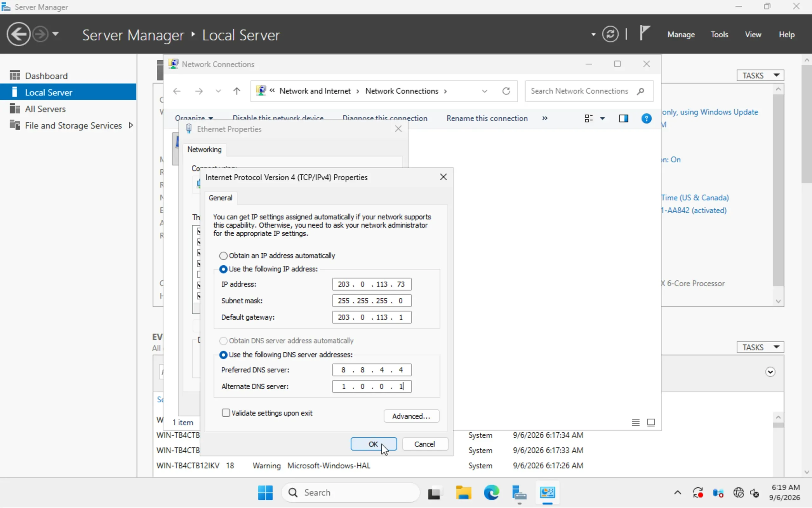The image size is (812, 508).
Task: Confirm IPv4 settings with OK
Action: pyautogui.click(x=373, y=444)
